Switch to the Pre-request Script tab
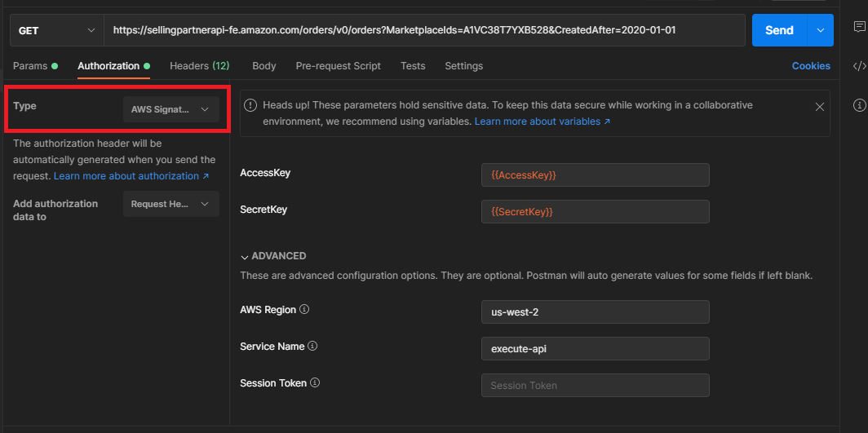868x433 pixels. pyautogui.click(x=338, y=66)
